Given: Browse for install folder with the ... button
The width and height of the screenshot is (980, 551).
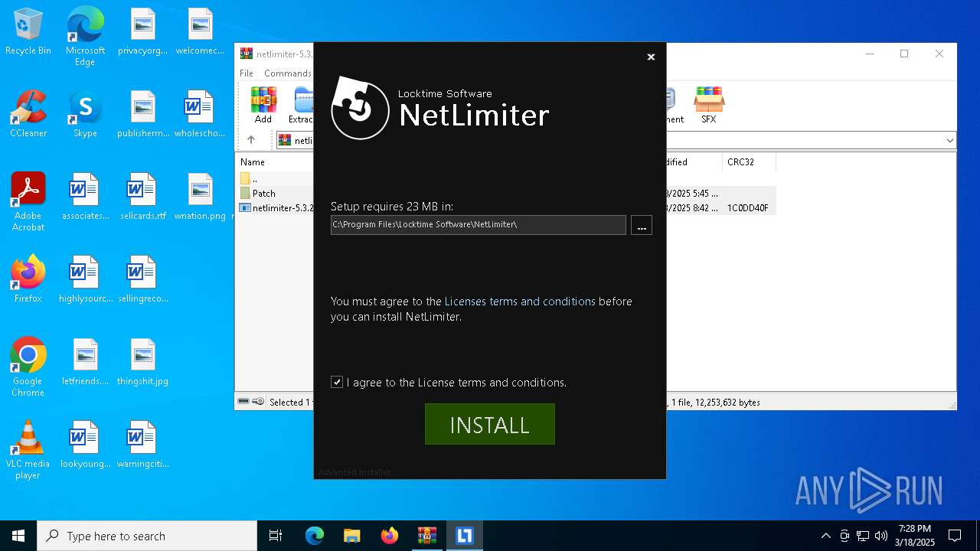Looking at the screenshot, I should point(642,225).
